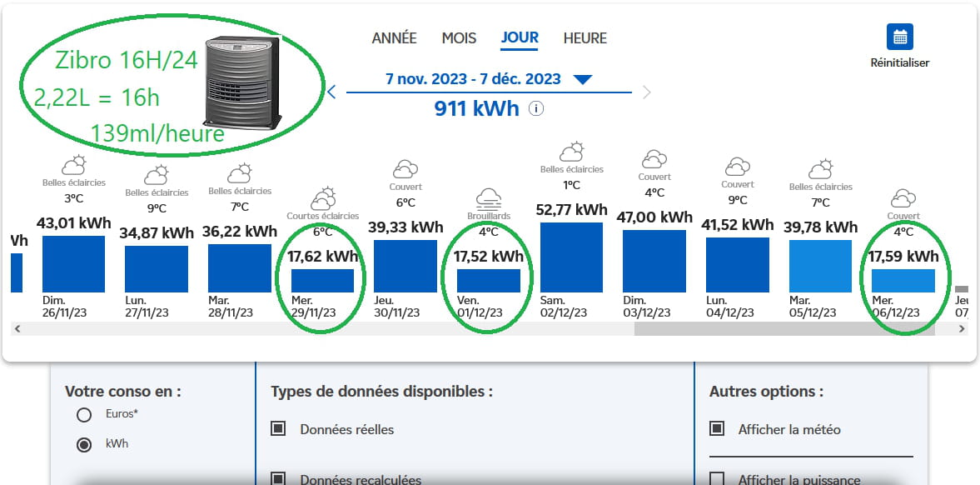Click the Belles éclaircies icon above Dim. 26/11
Viewport: 980px width, 485px height.
[73, 163]
